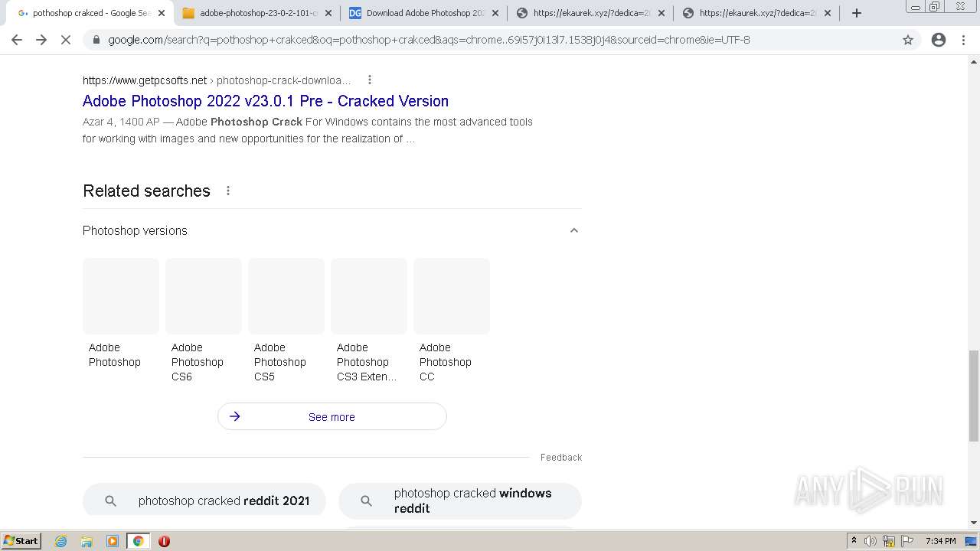Viewport: 980px width, 551px height.
Task: Collapse Photoshop versions section
Action: pyautogui.click(x=574, y=230)
